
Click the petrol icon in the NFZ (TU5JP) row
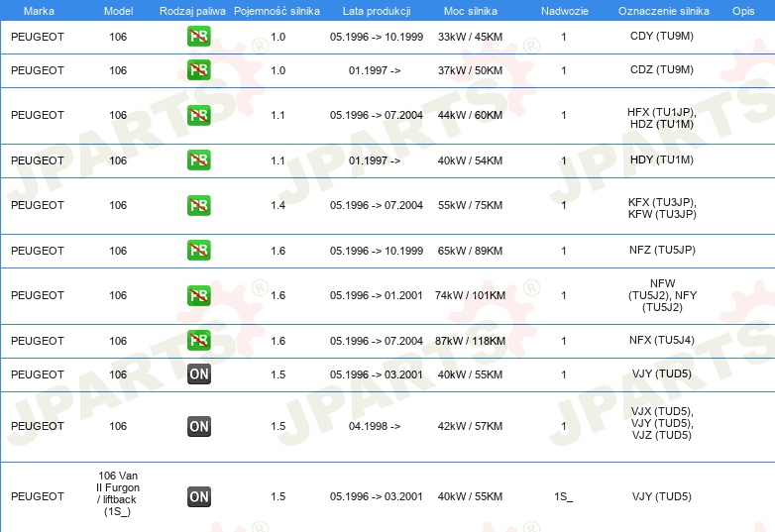pyautogui.click(x=198, y=250)
